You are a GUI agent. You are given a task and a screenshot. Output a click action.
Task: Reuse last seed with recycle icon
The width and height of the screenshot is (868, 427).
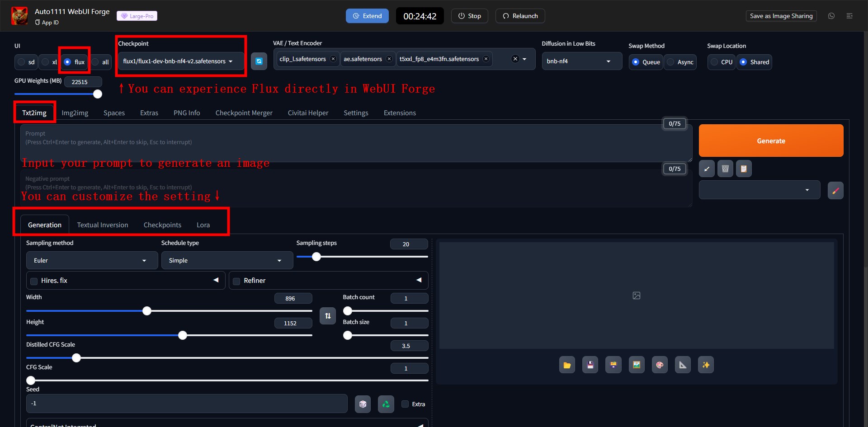point(386,404)
